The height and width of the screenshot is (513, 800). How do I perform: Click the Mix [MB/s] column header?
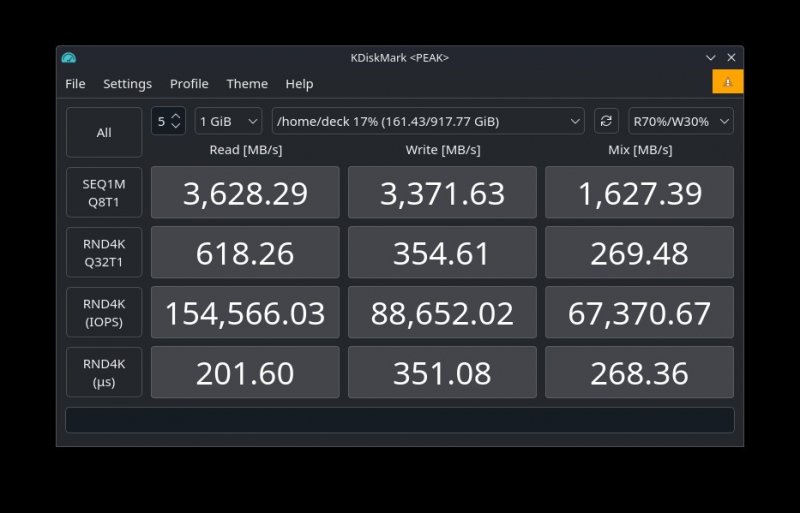point(640,150)
